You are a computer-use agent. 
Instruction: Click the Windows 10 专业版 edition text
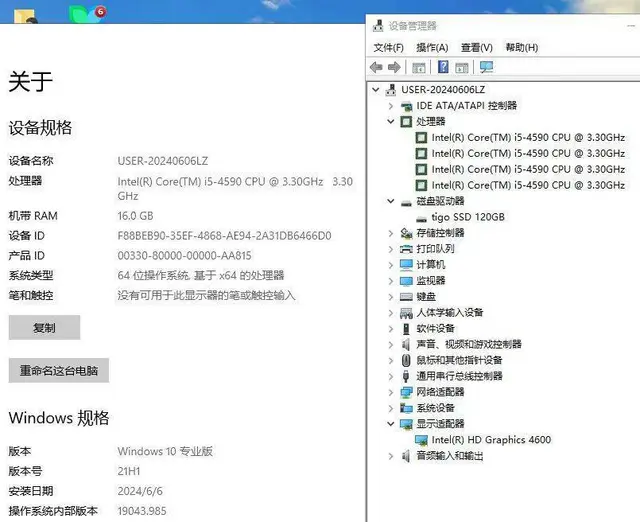pyautogui.click(x=165, y=451)
